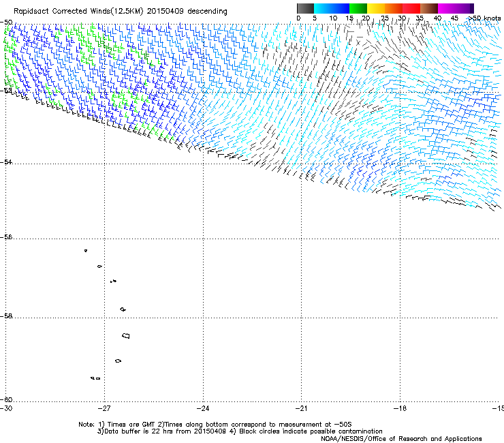Click the '-56' latitude axis label
The height and width of the screenshot is (443, 504).
[x=6, y=236]
